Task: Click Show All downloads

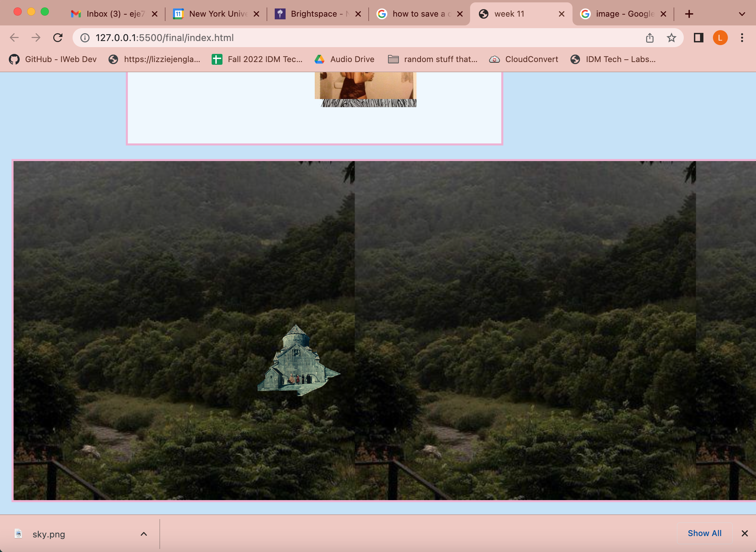Action: click(x=704, y=533)
